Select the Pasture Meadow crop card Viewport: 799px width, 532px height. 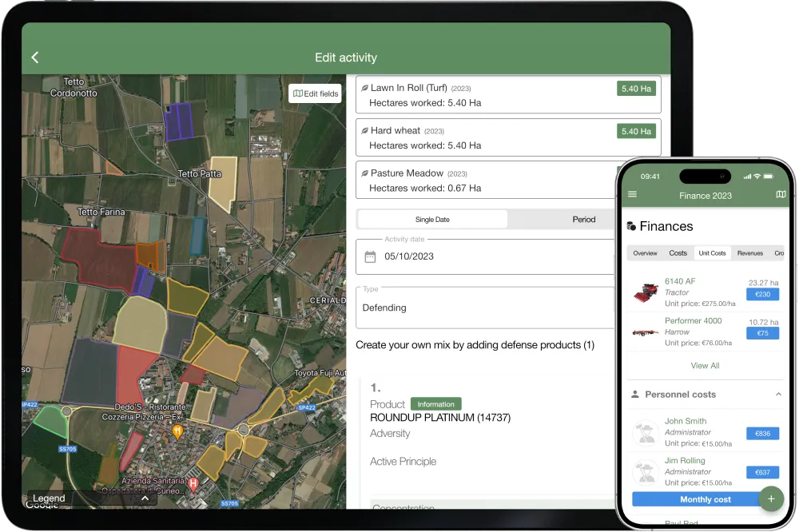(487, 180)
